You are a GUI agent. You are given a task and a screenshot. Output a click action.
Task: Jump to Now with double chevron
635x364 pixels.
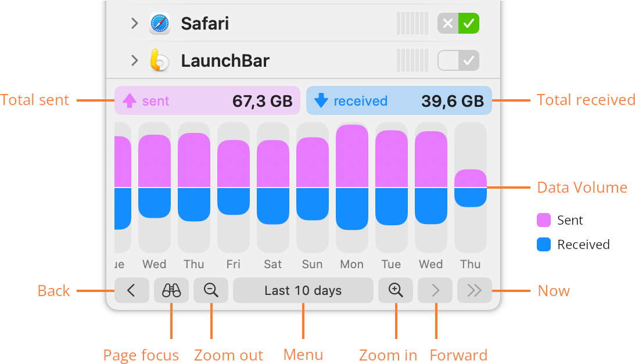tap(475, 290)
